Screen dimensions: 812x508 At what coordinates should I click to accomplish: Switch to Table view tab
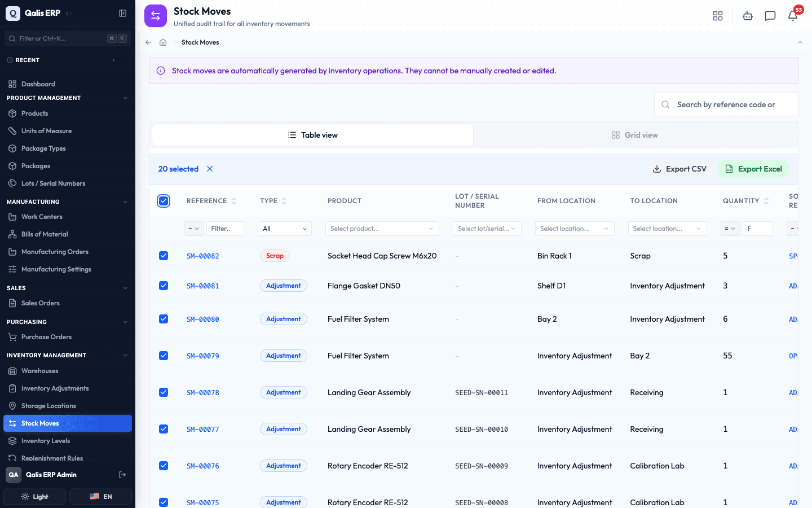312,135
